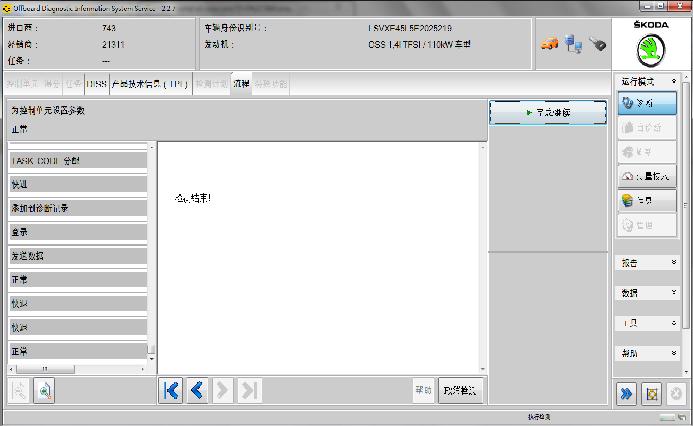Select the 流程 tab

[x=241, y=84]
